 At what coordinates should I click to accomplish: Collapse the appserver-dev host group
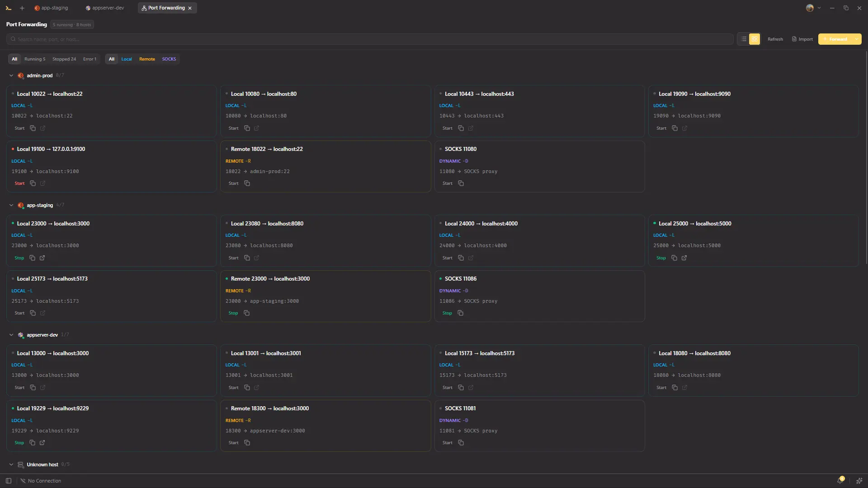coord(11,335)
